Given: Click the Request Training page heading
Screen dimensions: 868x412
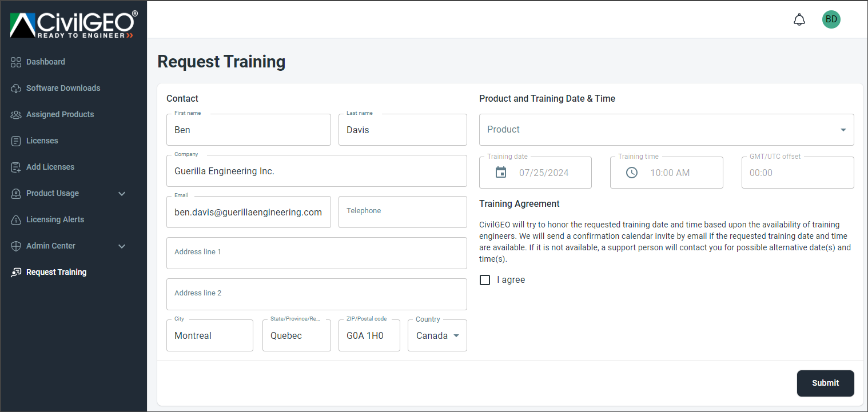Looking at the screenshot, I should (x=221, y=62).
